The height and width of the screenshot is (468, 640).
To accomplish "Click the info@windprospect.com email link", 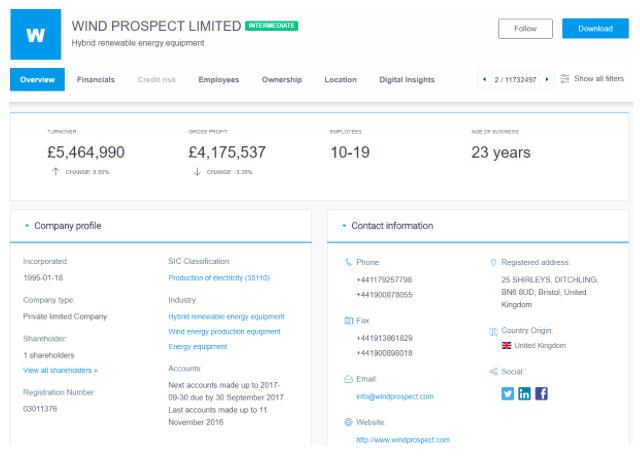I will [395, 397].
